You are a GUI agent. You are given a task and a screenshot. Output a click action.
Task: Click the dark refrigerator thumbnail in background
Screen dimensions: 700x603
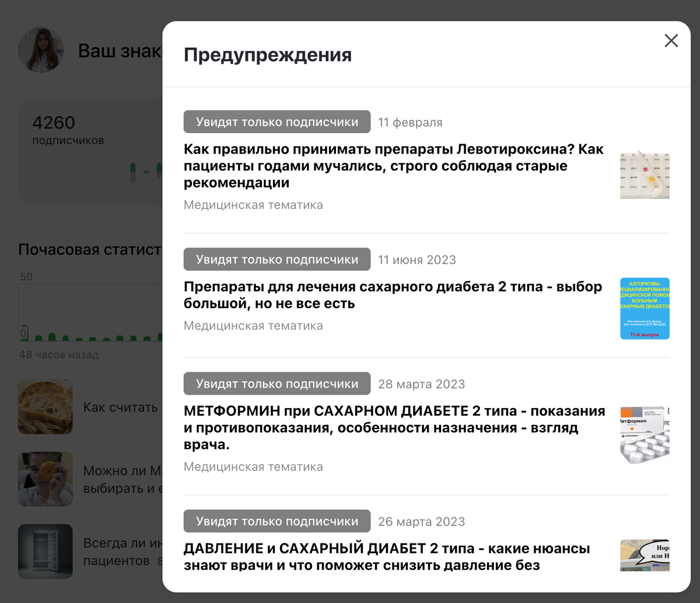(45, 551)
